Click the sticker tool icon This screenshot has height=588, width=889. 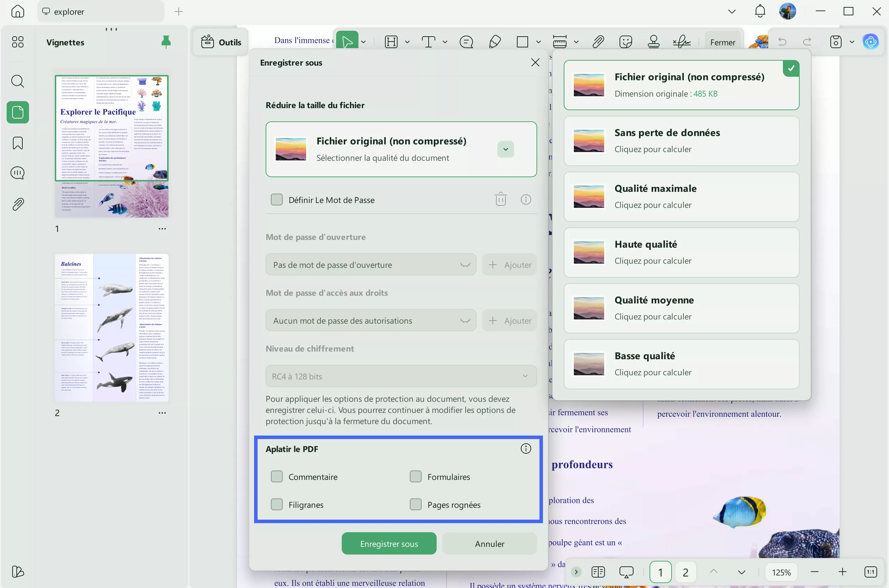pos(625,42)
